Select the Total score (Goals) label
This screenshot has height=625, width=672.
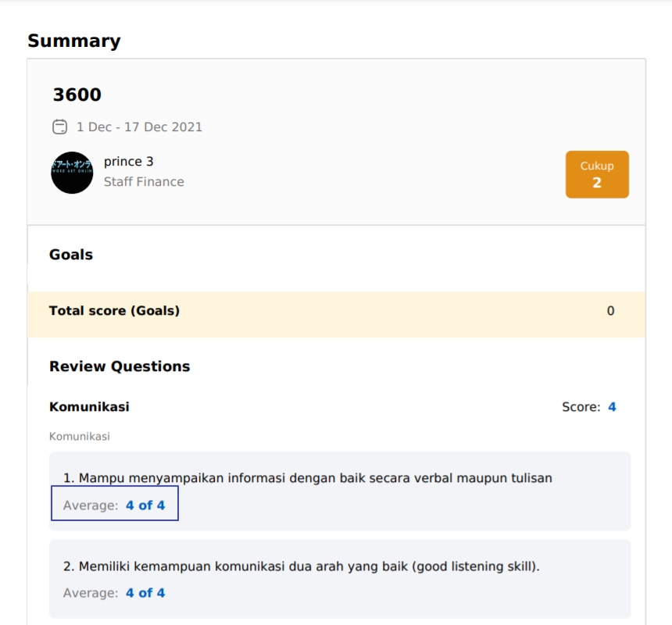click(114, 311)
